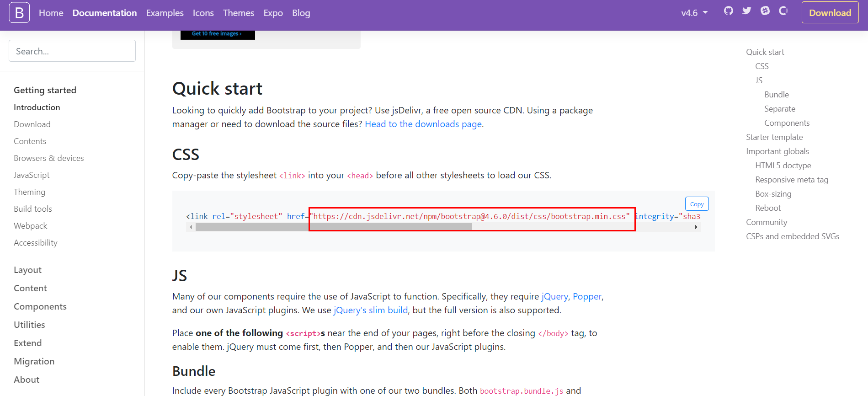Viewport: 868px width, 396px height.
Task: Click the yellow Download button
Action: click(x=830, y=13)
